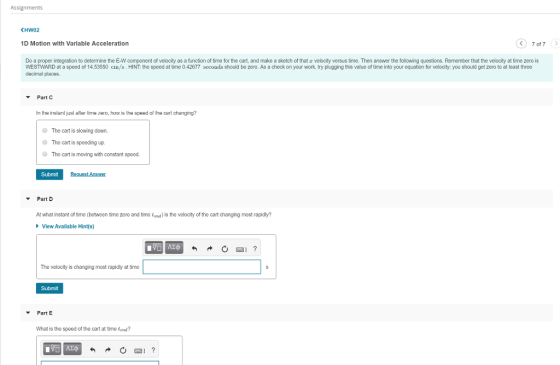Select 'The cart is speeding up' option

pyautogui.click(x=45, y=142)
